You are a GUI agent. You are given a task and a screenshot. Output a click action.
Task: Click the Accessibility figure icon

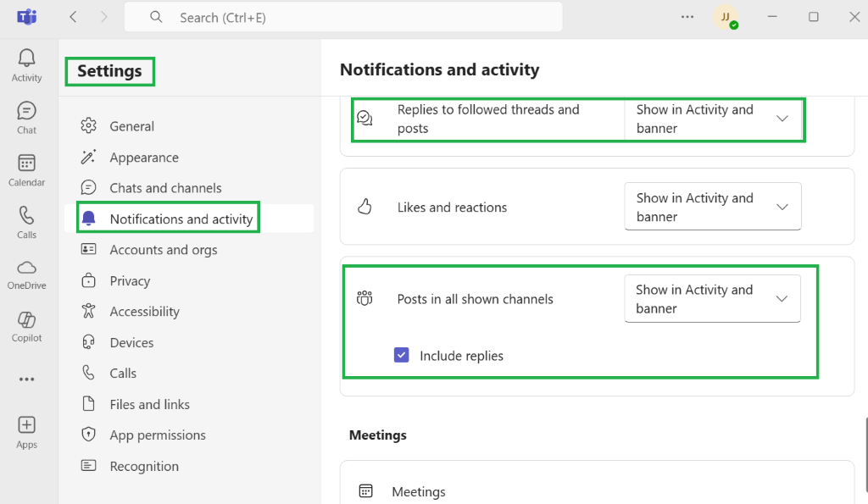pyautogui.click(x=88, y=311)
